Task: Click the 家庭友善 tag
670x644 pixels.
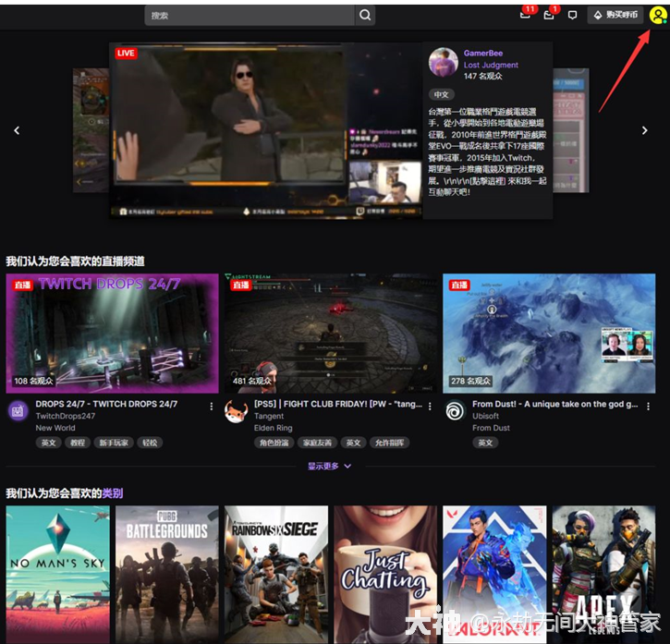Action: click(x=317, y=443)
